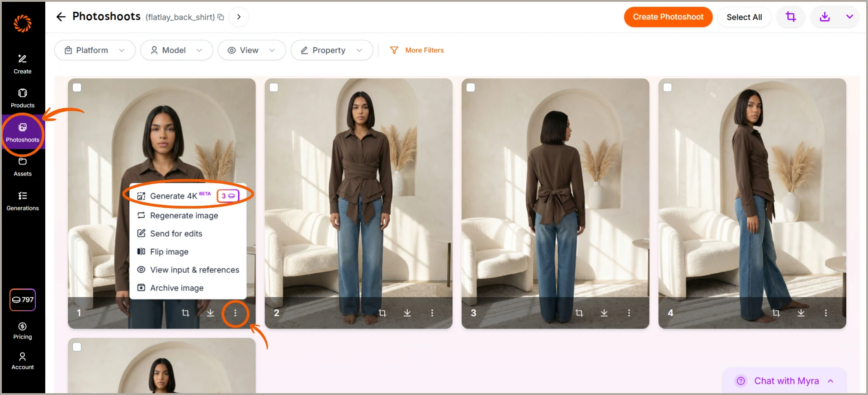Click the crop icon in top toolbar
This screenshot has width=868, height=395.
click(x=791, y=17)
